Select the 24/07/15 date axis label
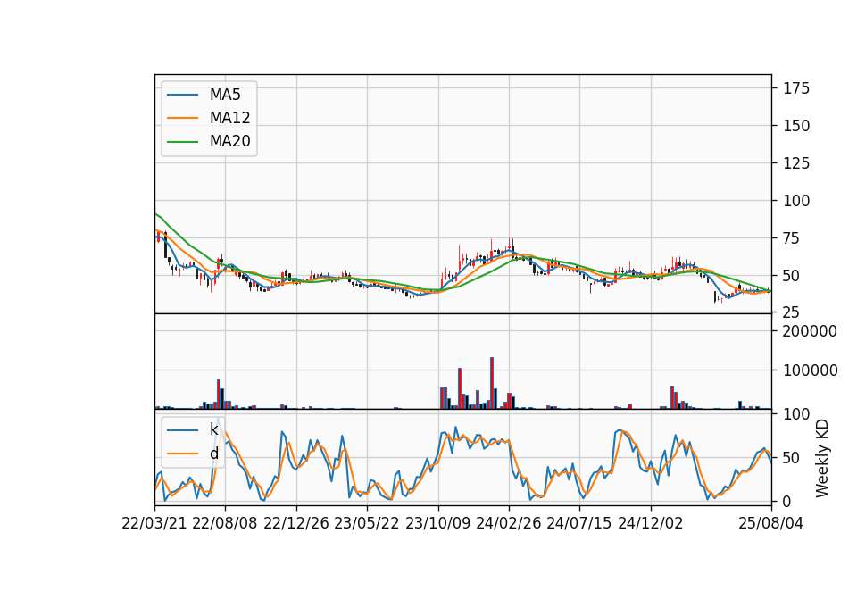The height and width of the screenshot is (616, 857). click(x=579, y=523)
